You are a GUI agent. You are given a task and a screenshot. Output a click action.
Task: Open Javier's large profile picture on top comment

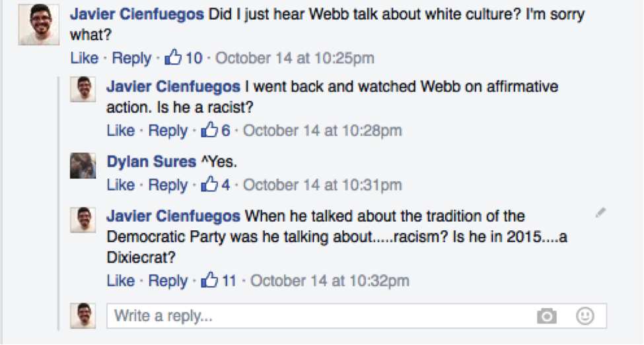pos(38,24)
